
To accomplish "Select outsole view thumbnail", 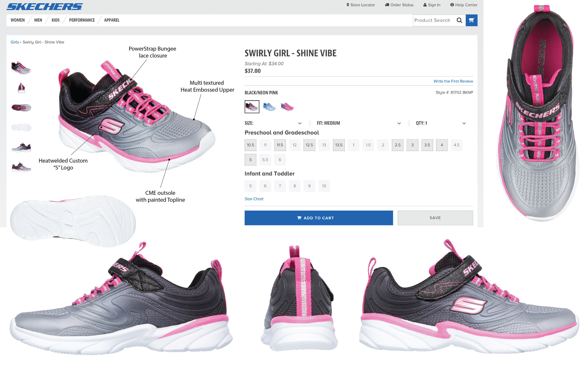I will (21, 127).
